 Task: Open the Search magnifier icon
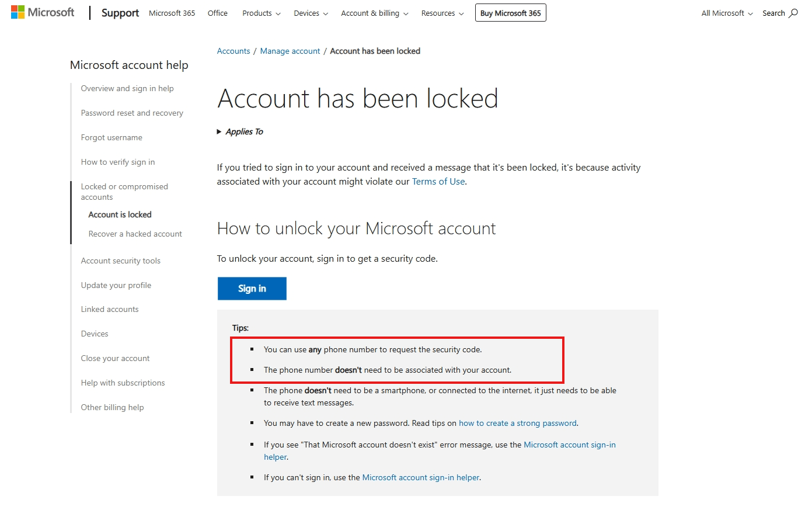click(x=793, y=12)
